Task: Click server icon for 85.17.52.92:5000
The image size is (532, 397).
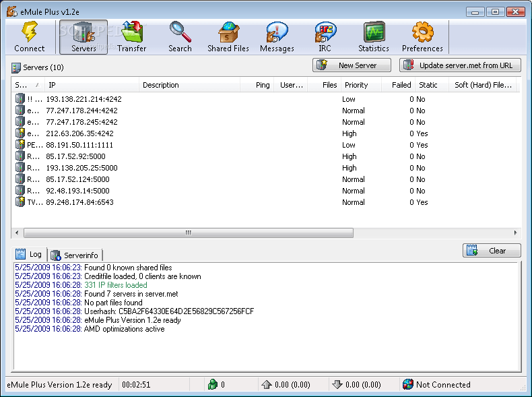Action: [20, 156]
